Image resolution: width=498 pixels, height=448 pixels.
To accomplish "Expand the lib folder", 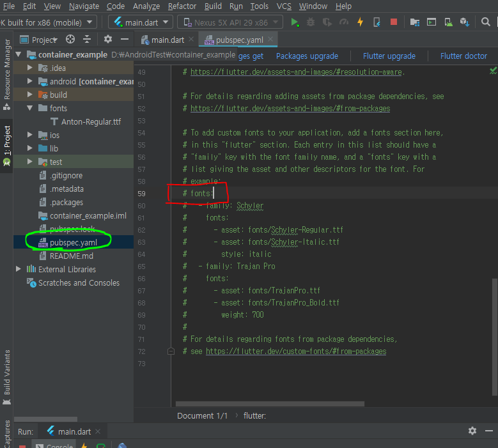I will click(30, 148).
